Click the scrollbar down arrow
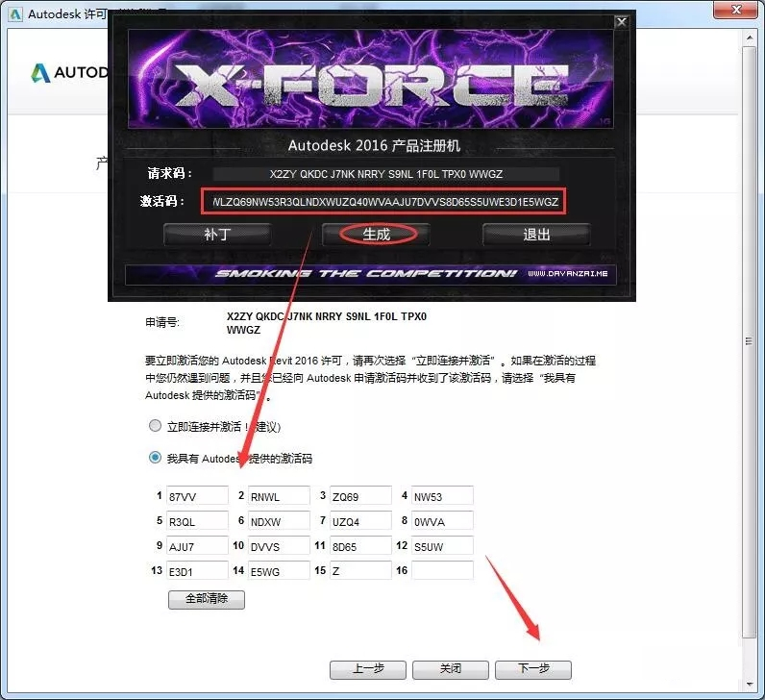Image resolution: width=765 pixels, height=700 pixels. click(x=750, y=685)
